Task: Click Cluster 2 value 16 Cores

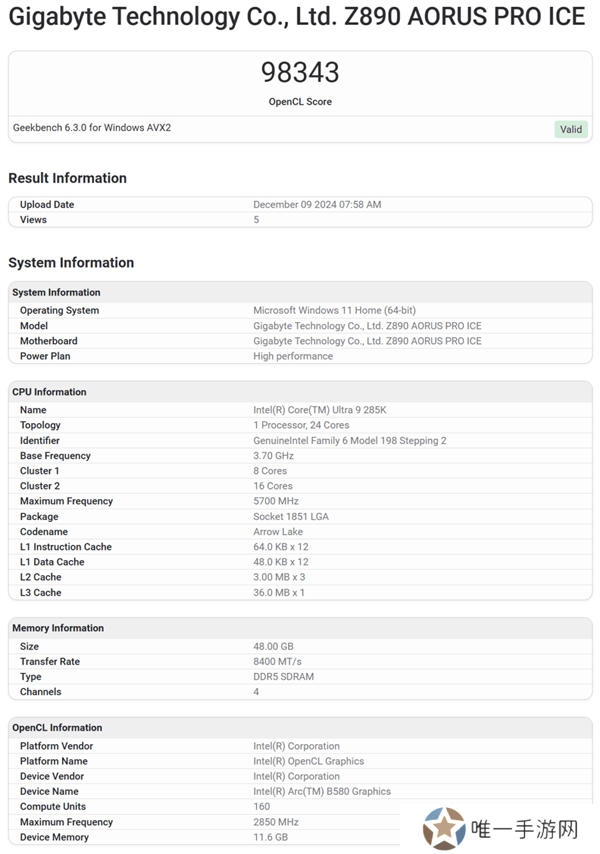Action: [x=273, y=486]
